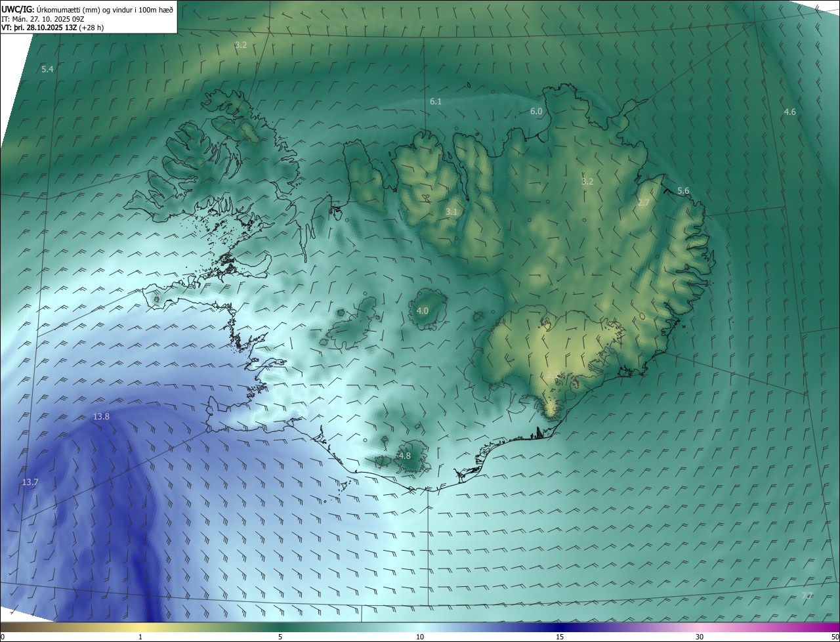The width and height of the screenshot is (840, 642).
Task: Click the 7.7 value label on the map
Action: pyautogui.click(x=807, y=595)
